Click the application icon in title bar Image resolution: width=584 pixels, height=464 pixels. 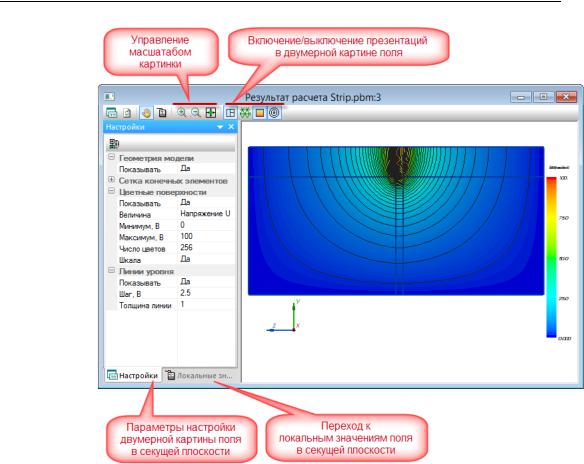pos(110,97)
